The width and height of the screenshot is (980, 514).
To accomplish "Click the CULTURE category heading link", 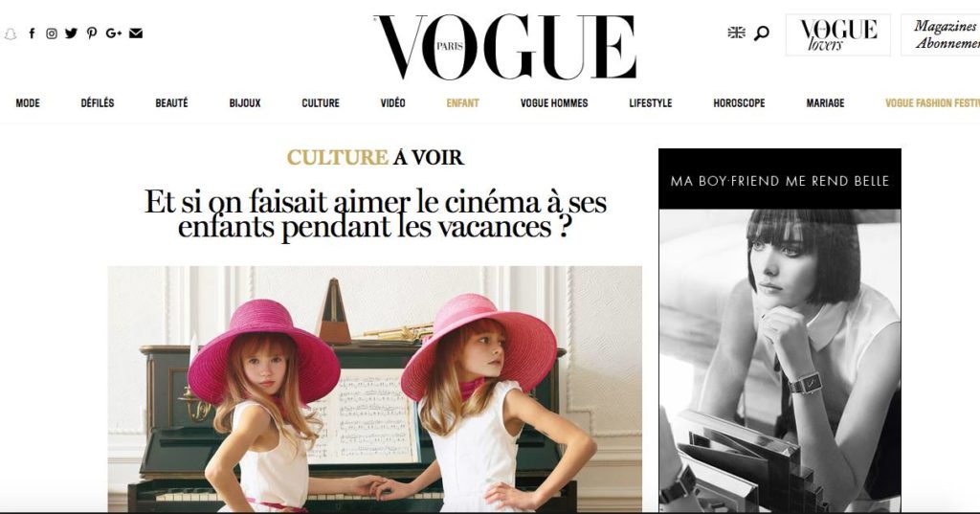I will (x=338, y=158).
